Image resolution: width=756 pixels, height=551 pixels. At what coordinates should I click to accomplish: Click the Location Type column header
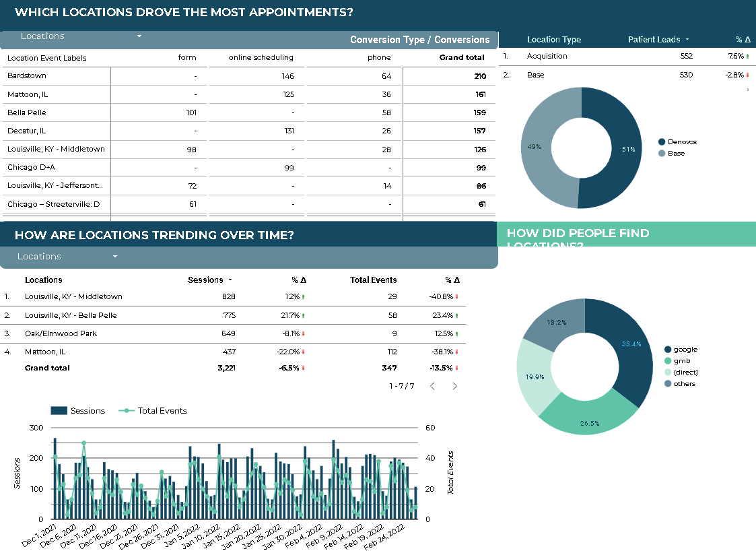(x=554, y=40)
